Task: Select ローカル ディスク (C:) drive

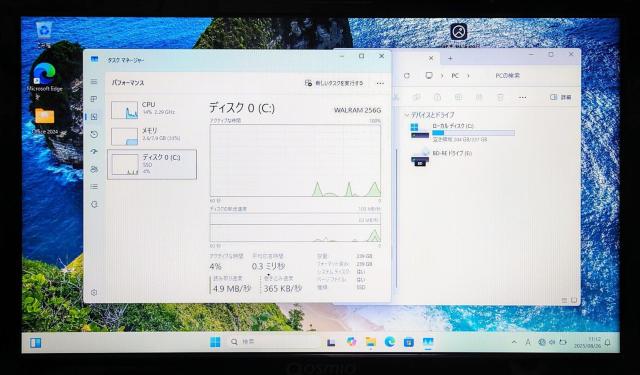Action: [462, 132]
